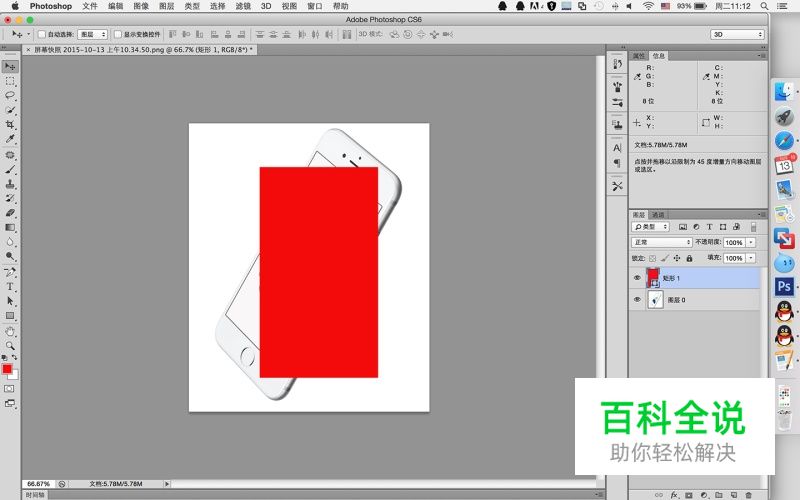Filter layers by adjustment layers
The width and height of the screenshot is (800, 500).
696,227
